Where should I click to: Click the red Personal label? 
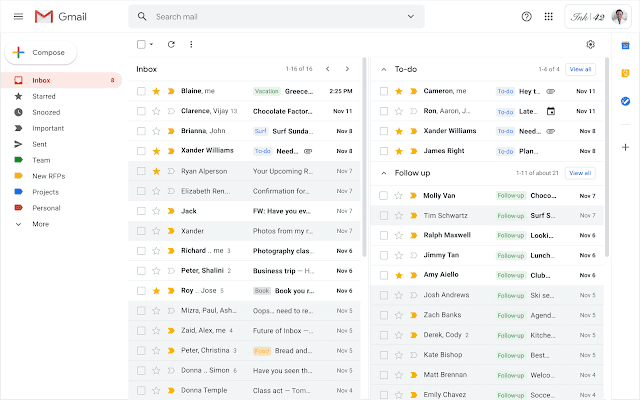pos(45,208)
